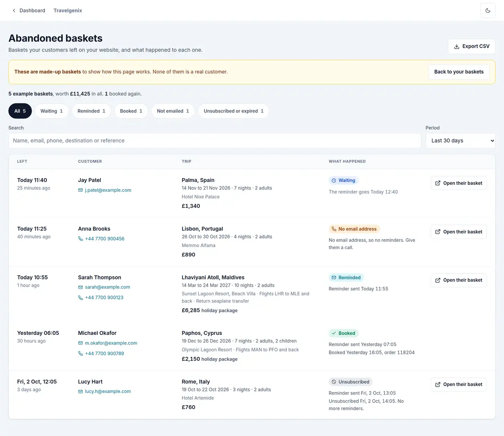Click the 'Today 11:40' left time

tap(32, 180)
